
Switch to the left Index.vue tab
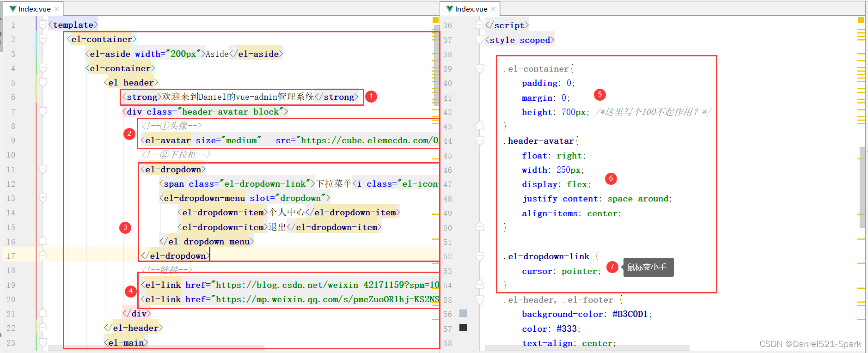click(x=34, y=9)
